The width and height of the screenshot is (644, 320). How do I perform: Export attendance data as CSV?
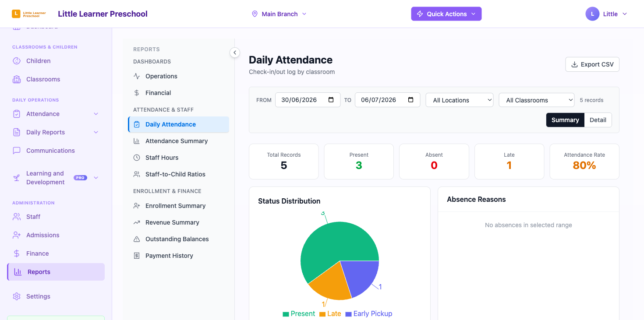[592, 64]
